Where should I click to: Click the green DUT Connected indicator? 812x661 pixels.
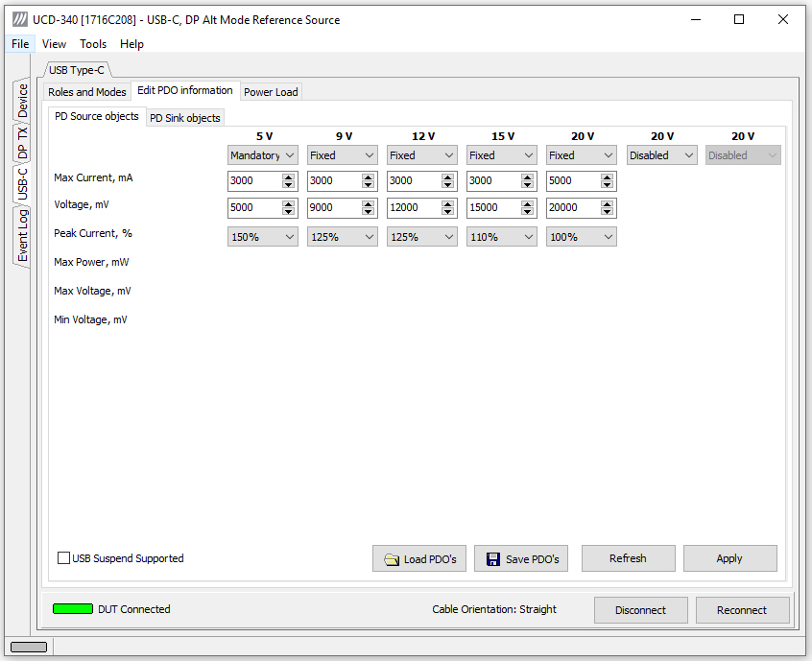[x=73, y=609]
